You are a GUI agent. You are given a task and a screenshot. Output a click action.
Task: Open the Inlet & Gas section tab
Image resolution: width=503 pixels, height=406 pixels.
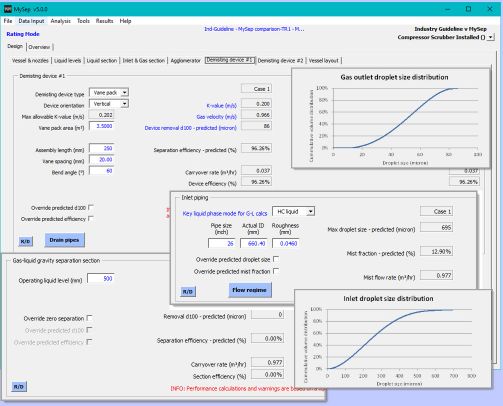point(144,61)
